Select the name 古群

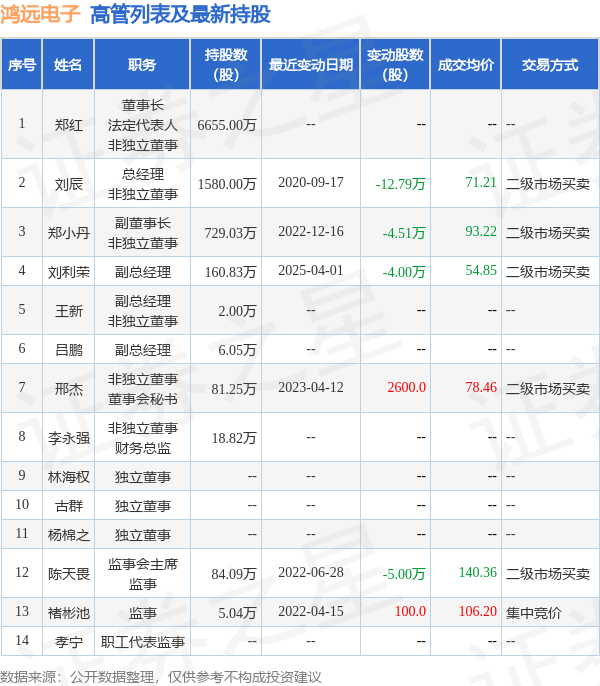click(x=69, y=506)
